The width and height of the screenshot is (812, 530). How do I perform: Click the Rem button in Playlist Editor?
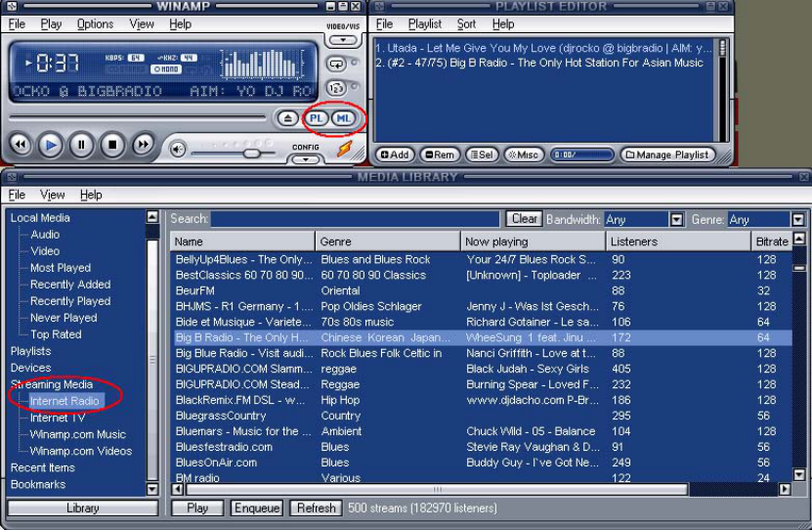(x=440, y=155)
